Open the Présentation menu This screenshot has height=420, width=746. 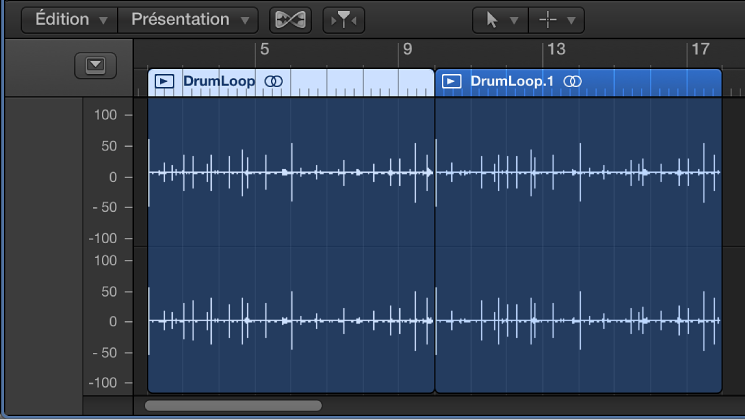coord(188,20)
